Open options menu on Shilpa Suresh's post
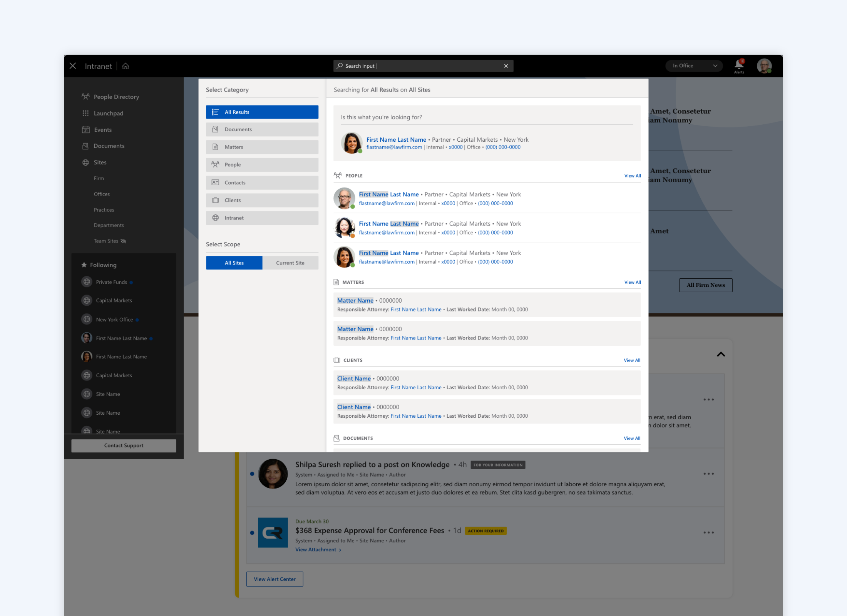 (x=708, y=474)
